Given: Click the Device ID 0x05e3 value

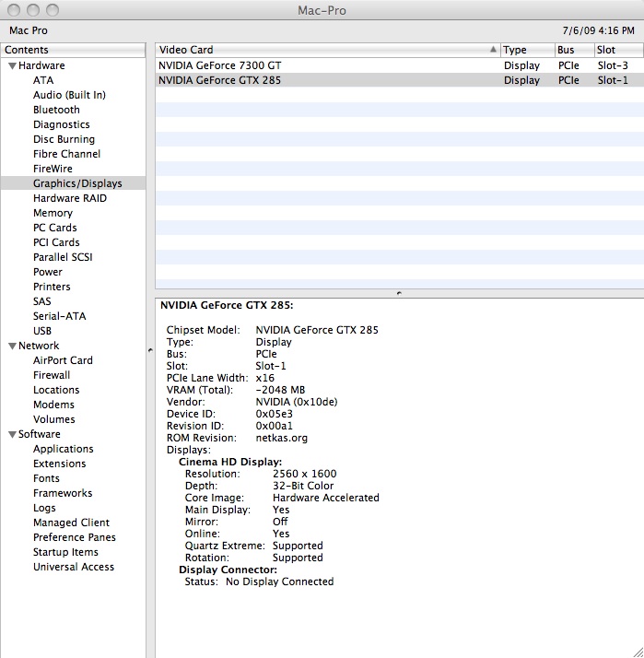Looking at the screenshot, I should point(274,414).
